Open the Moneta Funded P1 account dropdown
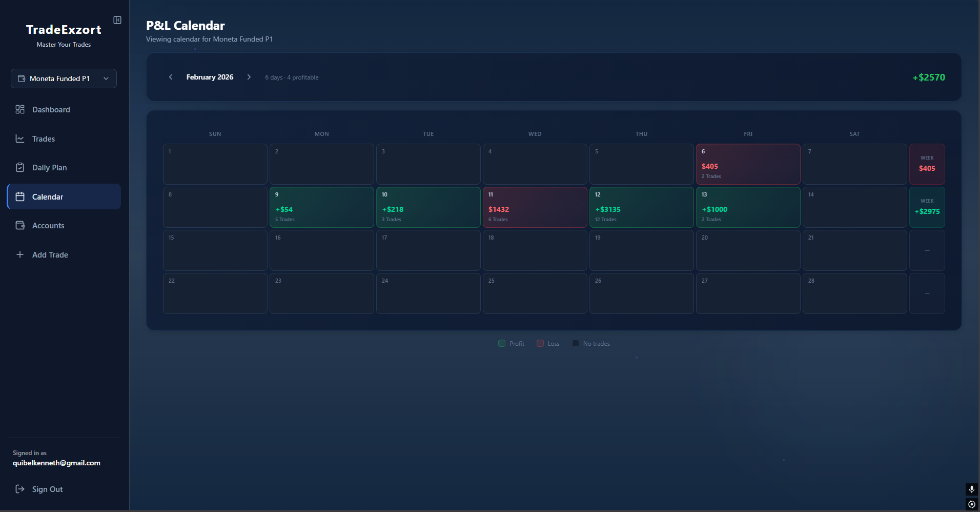Viewport: 980px width, 512px height. click(64, 78)
